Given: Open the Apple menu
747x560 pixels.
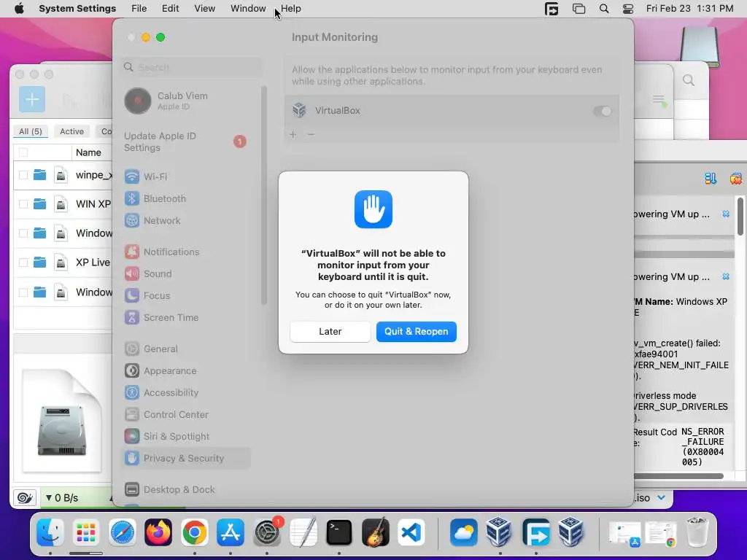Looking at the screenshot, I should [19, 9].
